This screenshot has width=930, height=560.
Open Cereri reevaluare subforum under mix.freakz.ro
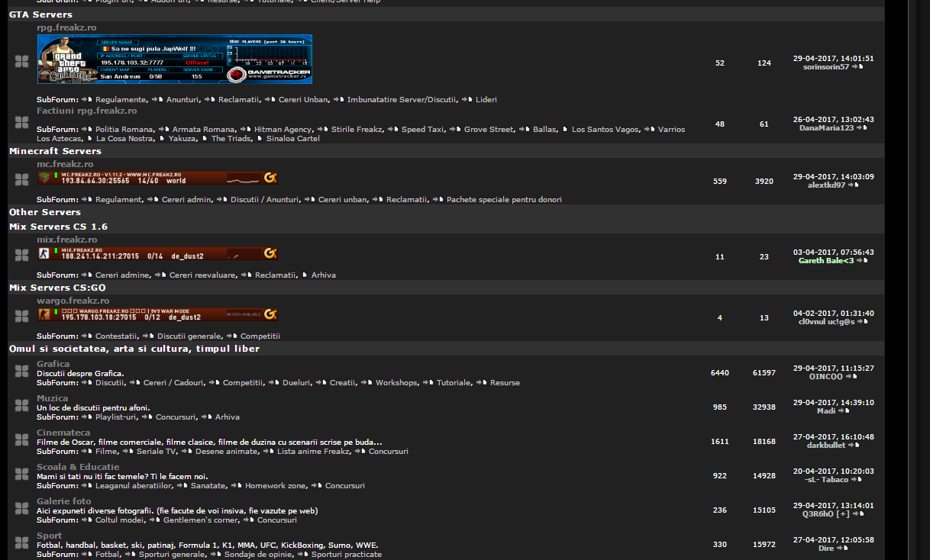click(x=202, y=275)
